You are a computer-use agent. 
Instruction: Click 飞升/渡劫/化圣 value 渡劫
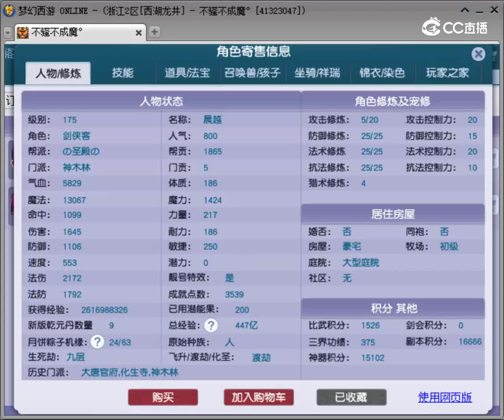(261, 358)
